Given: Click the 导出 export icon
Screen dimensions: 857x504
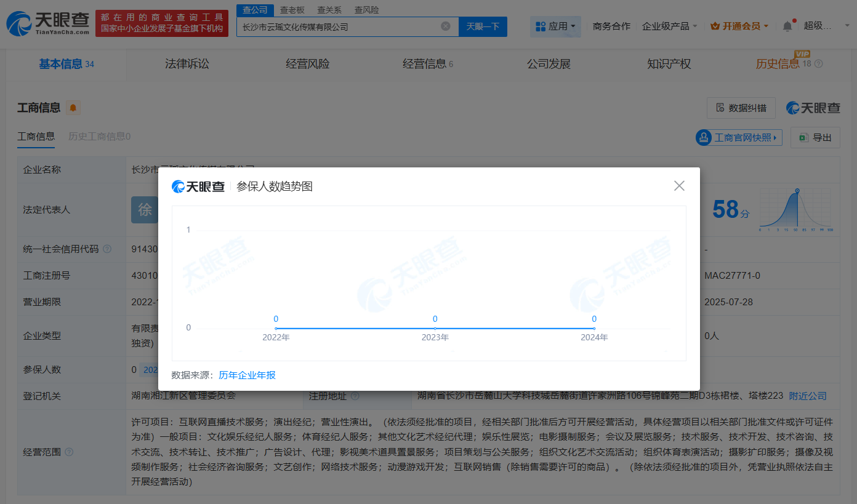Looking at the screenshot, I should [803, 138].
